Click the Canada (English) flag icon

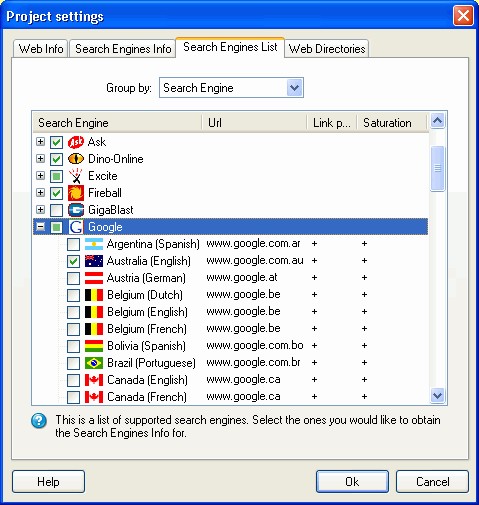(x=94, y=380)
